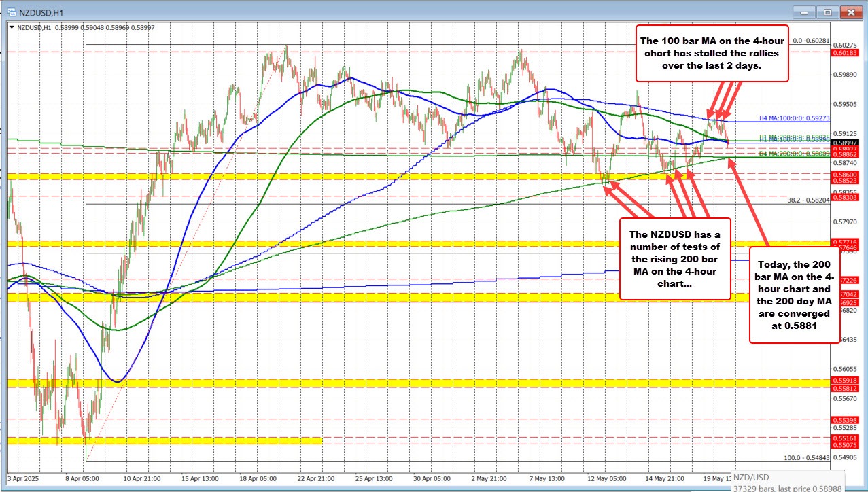
Task: Minimize the NZDUSD,H1 chart window
Action: point(804,12)
